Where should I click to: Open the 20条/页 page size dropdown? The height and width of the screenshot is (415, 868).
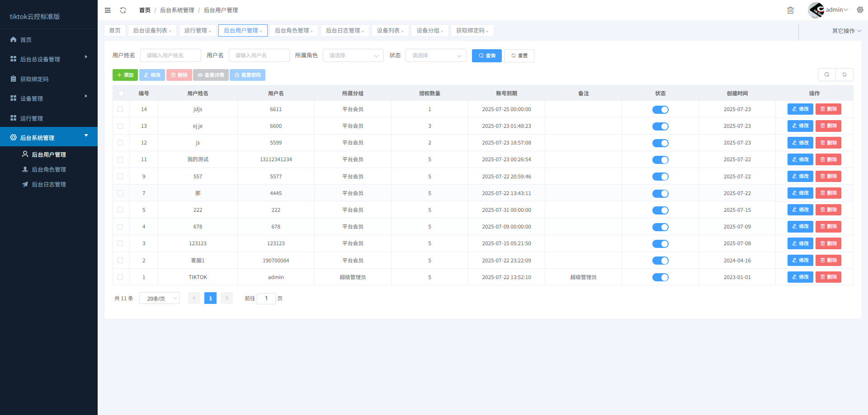[160, 298]
